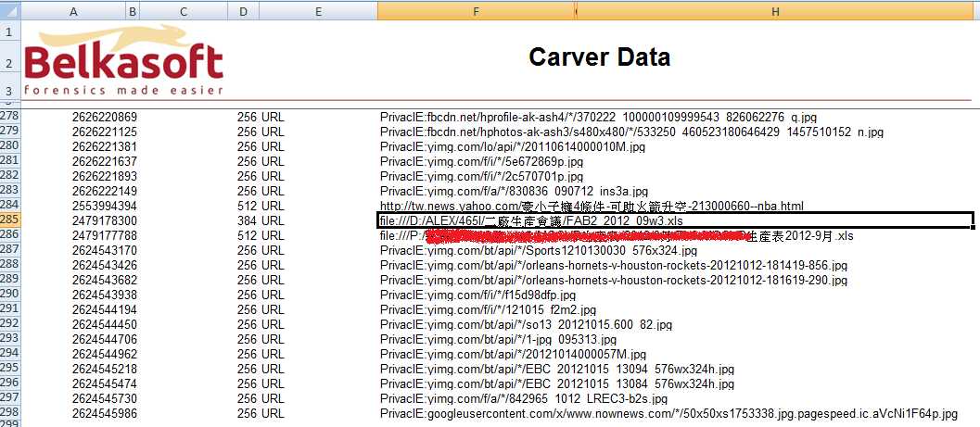Select column E header

click(318, 11)
